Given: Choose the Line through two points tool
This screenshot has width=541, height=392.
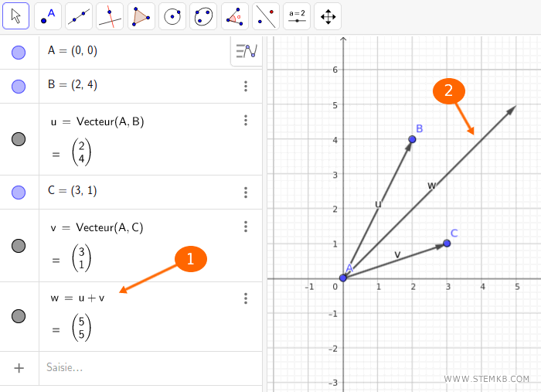Looking at the screenshot, I should pyautogui.click(x=80, y=16).
